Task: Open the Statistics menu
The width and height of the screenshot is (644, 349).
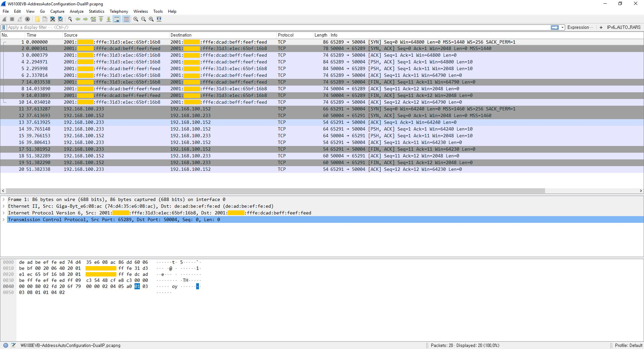Action: pyautogui.click(x=96, y=11)
